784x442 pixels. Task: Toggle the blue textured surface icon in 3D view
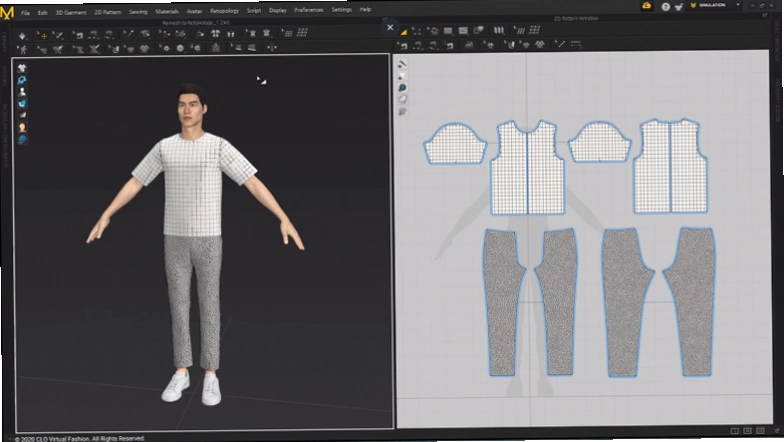22,104
